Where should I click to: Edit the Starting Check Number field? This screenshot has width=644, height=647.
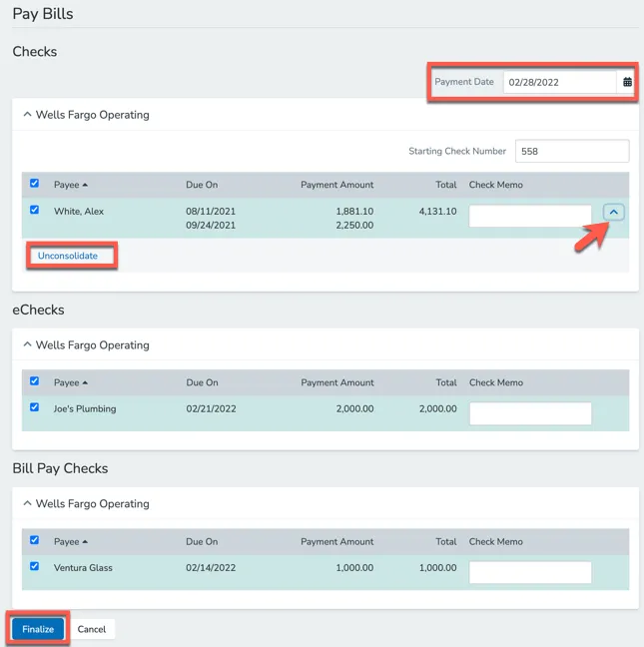pos(572,151)
